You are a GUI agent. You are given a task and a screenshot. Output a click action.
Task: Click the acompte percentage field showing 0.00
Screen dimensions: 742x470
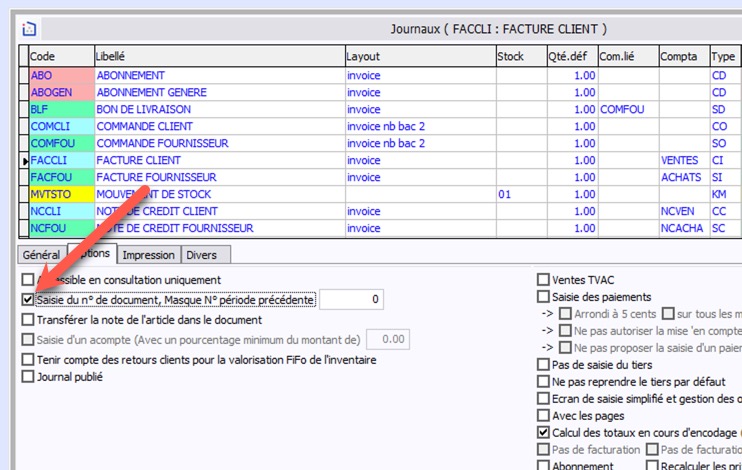388,339
